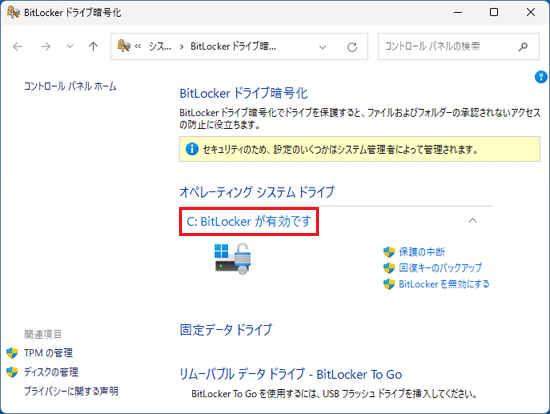Screen dimensions: 550x414
Task: Open コントロール パネル ホーム link
Action: pos(70,86)
